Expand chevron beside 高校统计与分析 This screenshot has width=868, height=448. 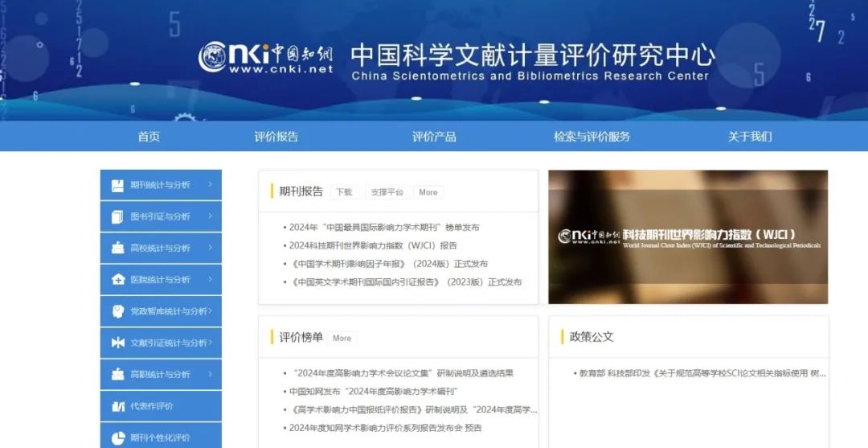pos(210,247)
